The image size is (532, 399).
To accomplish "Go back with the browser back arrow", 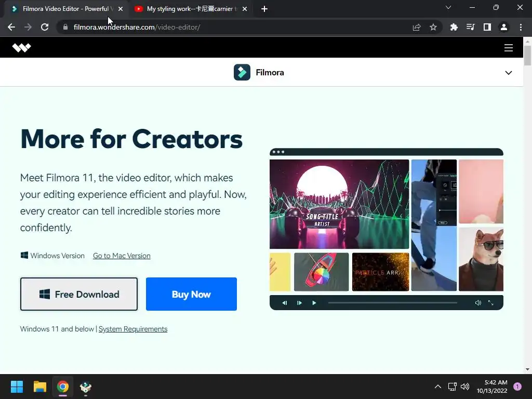I will pyautogui.click(x=11, y=27).
